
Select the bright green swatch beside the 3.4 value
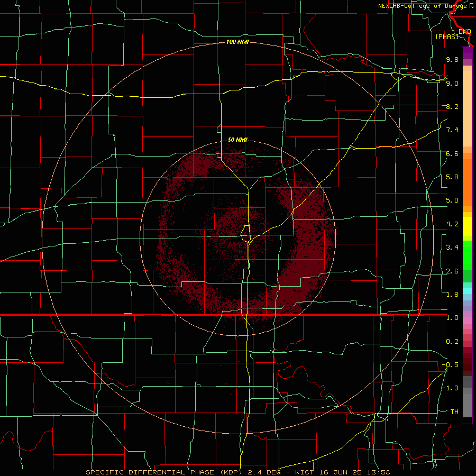467,254
